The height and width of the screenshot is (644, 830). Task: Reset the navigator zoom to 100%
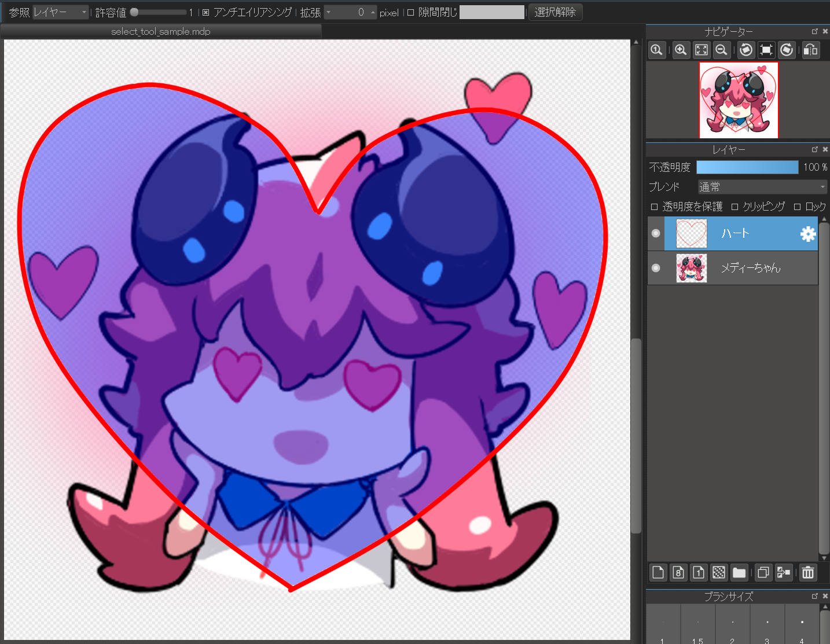coord(656,50)
